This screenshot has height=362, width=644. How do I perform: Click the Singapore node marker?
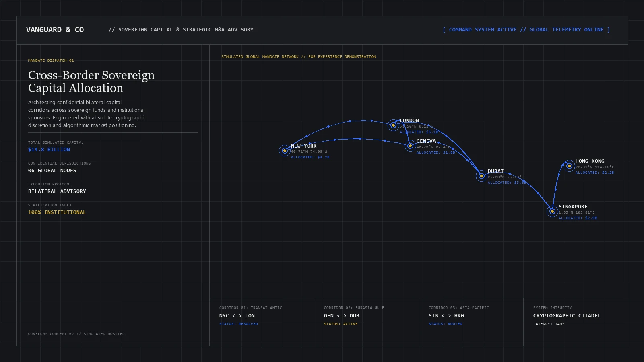coord(552,211)
